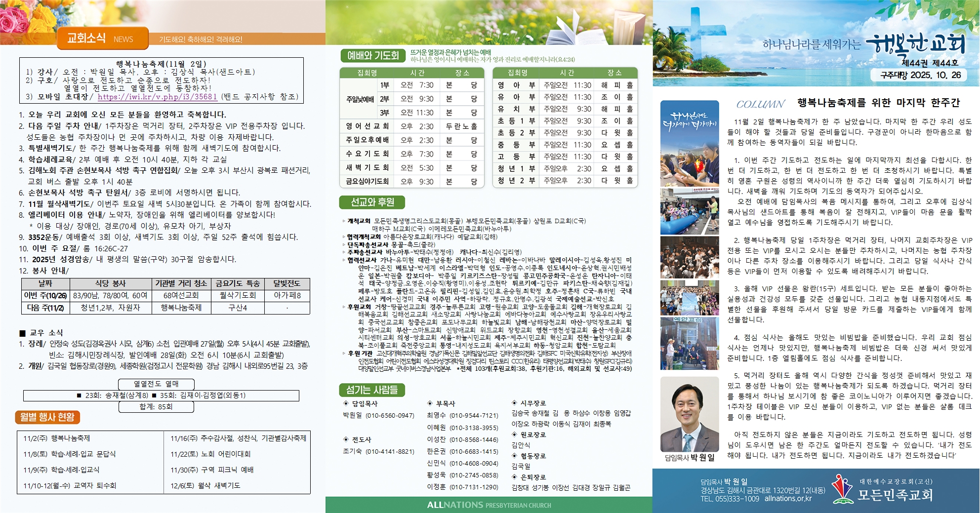Click the diamond bullet beside 담임목사

pos(346,403)
